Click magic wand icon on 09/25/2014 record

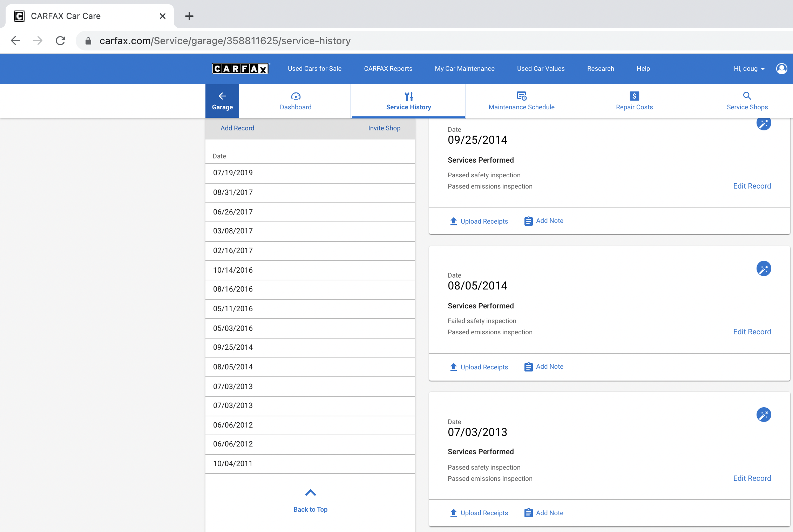point(764,123)
